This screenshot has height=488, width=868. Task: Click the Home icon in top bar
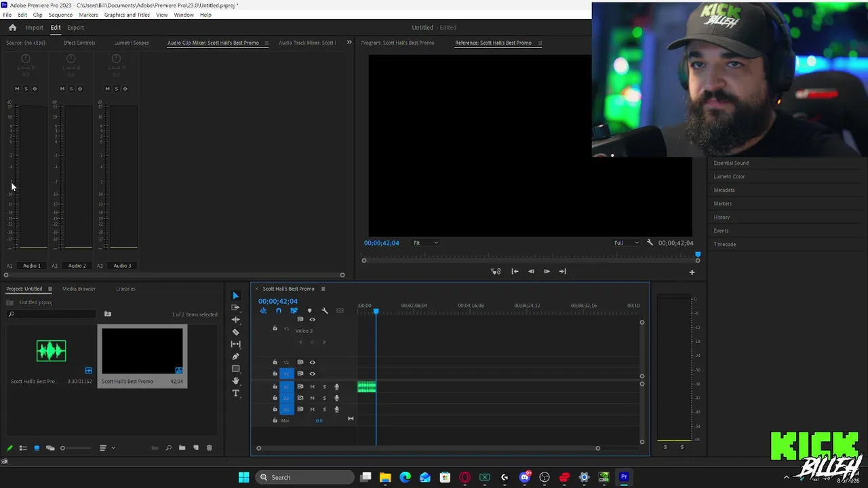click(x=12, y=28)
